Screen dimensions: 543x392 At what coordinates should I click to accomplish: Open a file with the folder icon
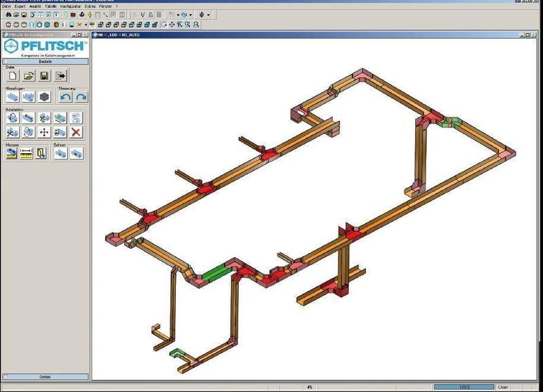(x=29, y=76)
